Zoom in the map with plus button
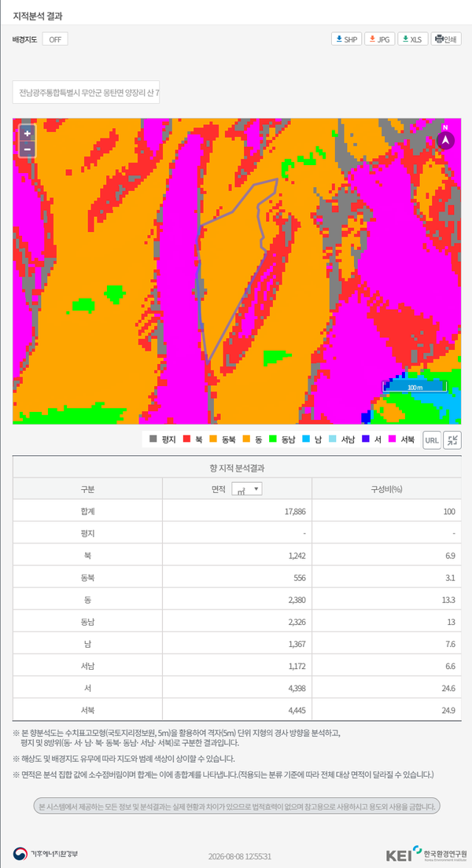This screenshot has width=472, height=868. [28, 134]
